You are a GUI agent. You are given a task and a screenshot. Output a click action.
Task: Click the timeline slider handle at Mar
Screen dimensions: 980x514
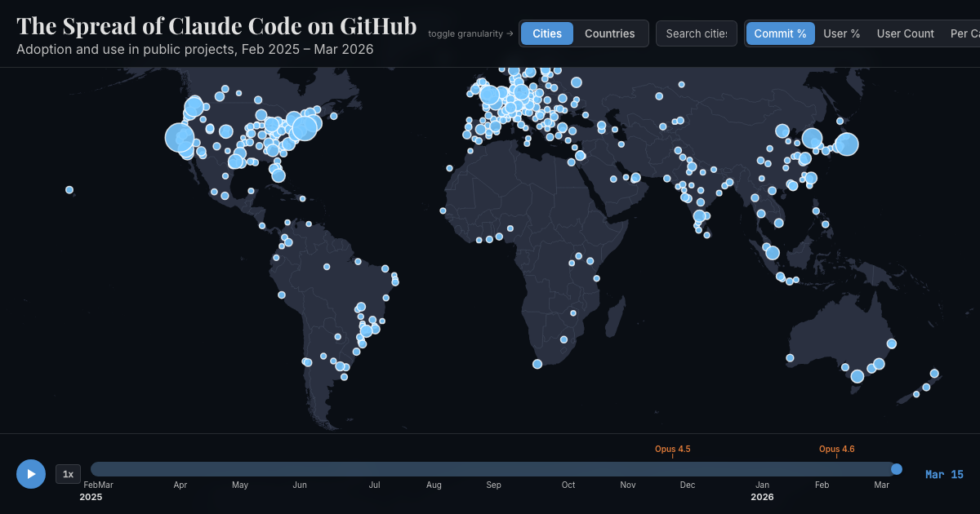[x=897, y=469]
